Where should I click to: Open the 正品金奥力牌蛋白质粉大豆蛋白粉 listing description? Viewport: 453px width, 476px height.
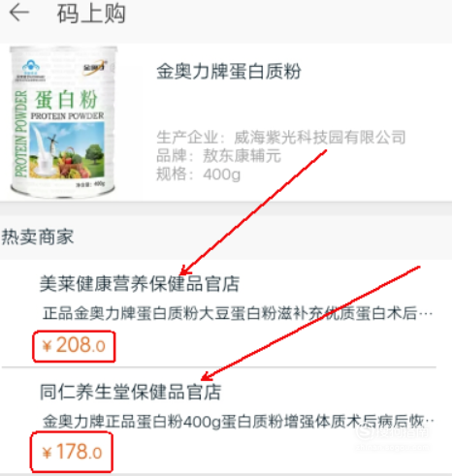coord(238,313)
